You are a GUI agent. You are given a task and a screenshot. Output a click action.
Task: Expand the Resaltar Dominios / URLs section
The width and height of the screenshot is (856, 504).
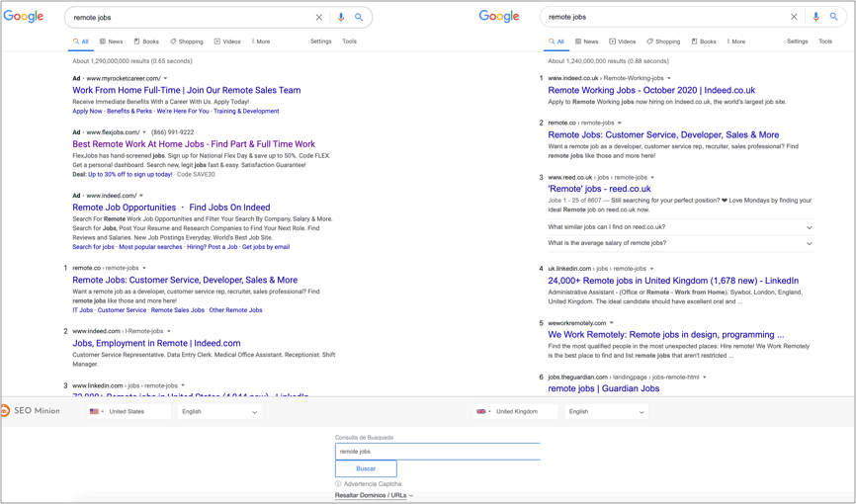pyautogui.click(x=374, y=495)
